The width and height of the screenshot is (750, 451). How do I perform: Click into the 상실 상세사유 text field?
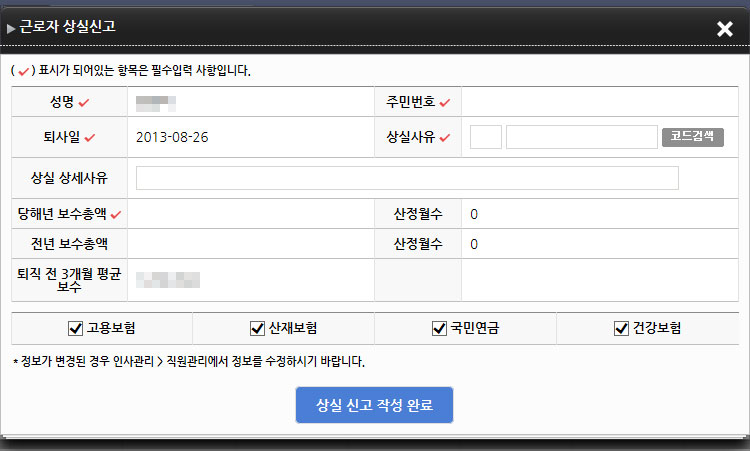(407, 178)
